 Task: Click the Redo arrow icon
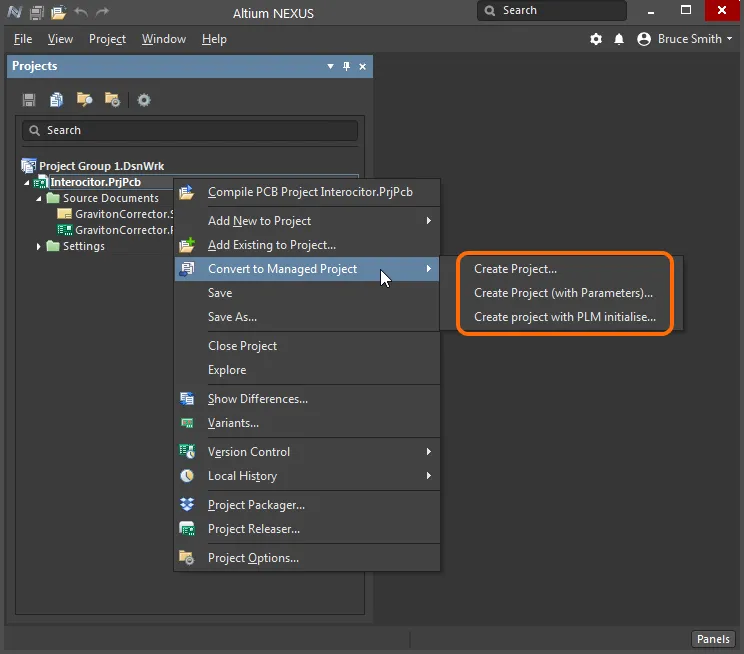tap(102, 12)
